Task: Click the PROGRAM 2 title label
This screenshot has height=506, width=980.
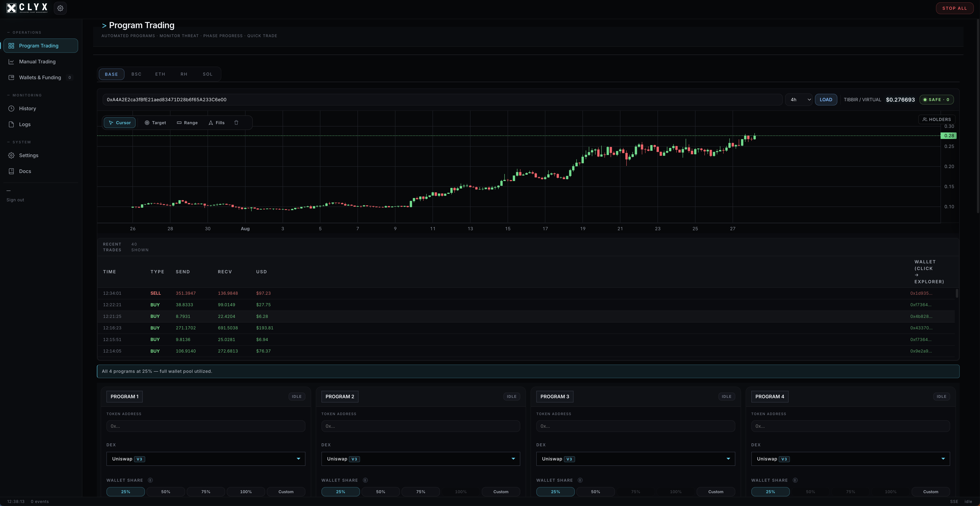Action: (x=340, y=397)
